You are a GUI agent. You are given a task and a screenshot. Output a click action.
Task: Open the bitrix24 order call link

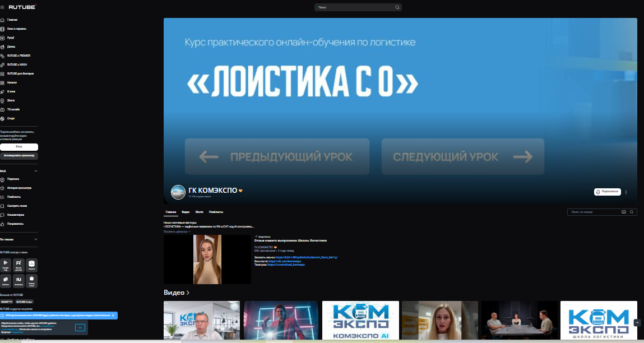(x=307, y=257)
